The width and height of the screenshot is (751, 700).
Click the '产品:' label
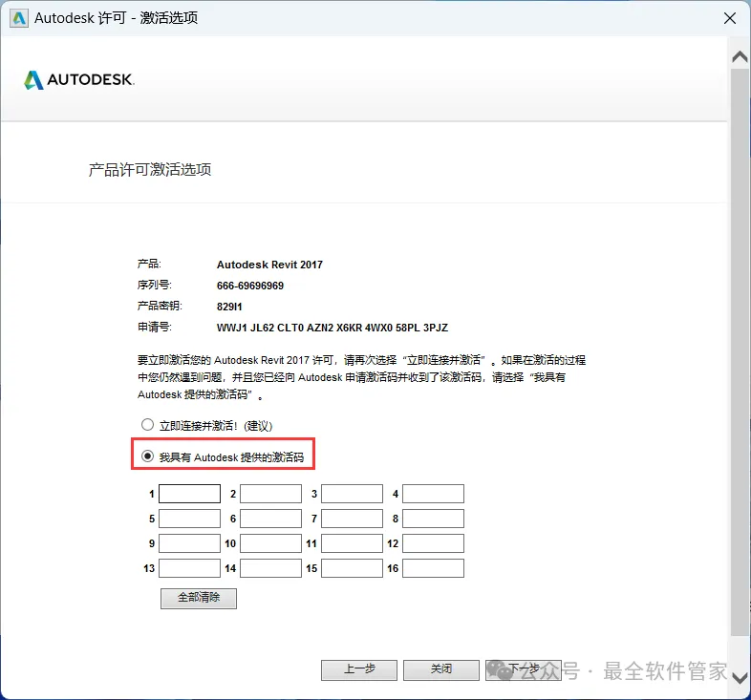(x=149, y=264)
